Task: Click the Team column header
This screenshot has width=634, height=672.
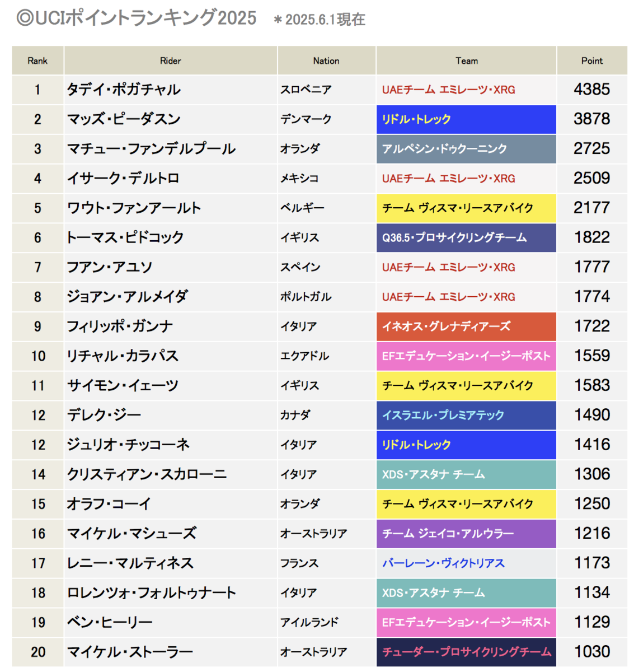Action: pos(466,60)
